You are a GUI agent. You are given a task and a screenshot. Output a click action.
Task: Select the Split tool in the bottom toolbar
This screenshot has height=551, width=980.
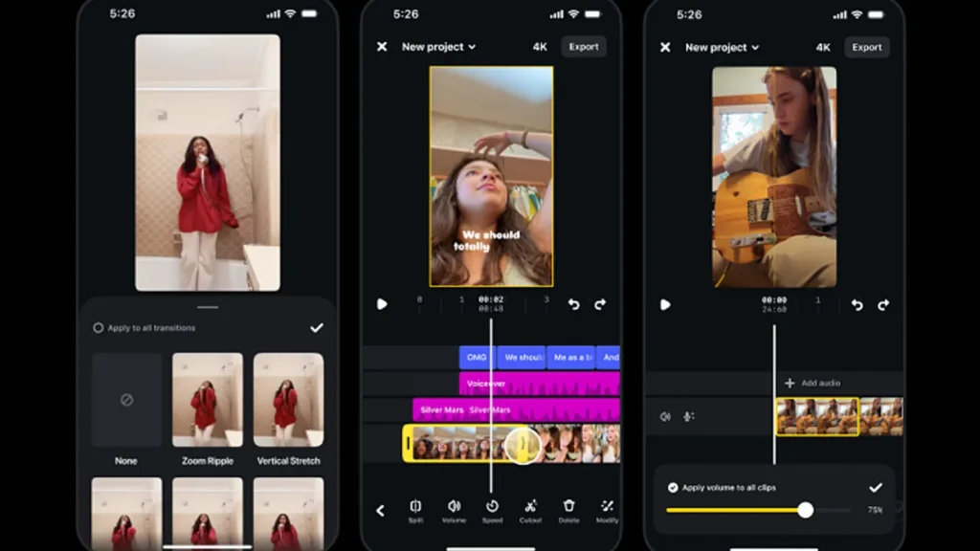415,509
